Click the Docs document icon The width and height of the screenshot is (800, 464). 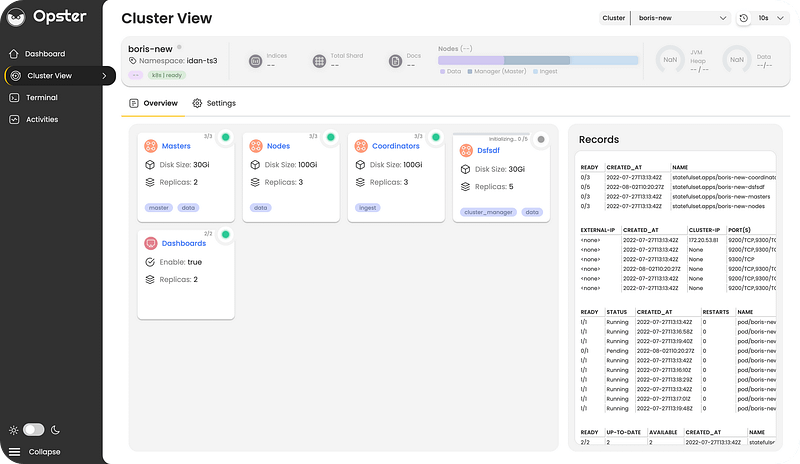point(395,61)
